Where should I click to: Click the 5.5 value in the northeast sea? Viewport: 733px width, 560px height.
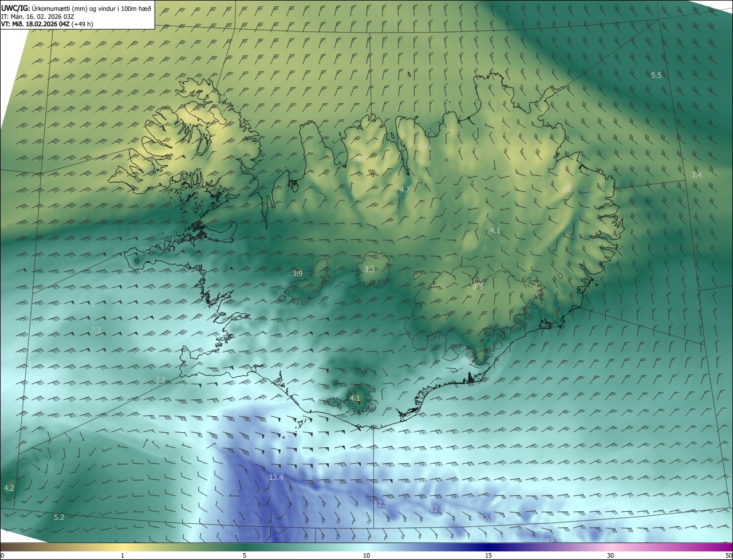tap(656, 75)
